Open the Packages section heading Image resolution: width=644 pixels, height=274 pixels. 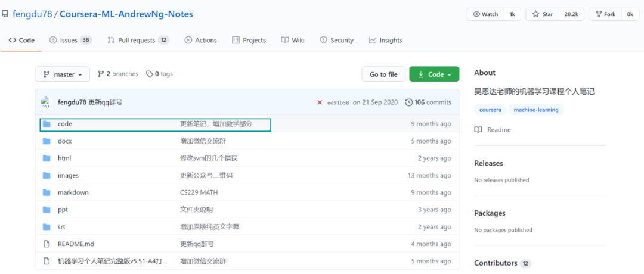(x=490, y=213)
